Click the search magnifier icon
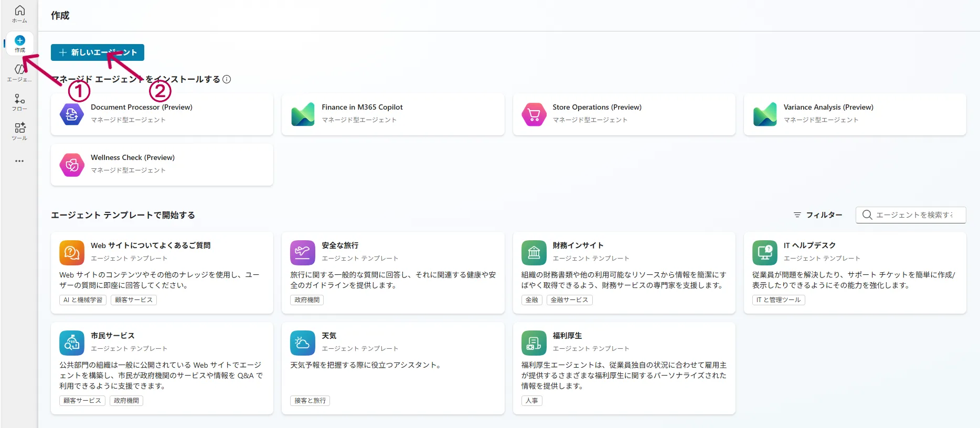 (x=867, y=215)
